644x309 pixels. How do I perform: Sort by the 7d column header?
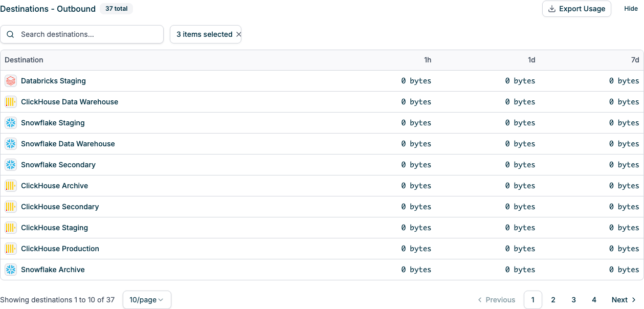[635, 60]
